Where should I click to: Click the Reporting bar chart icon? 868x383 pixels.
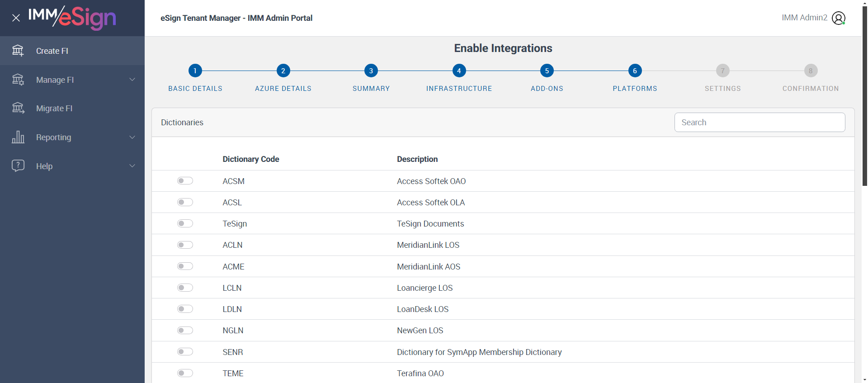[18, 137]
